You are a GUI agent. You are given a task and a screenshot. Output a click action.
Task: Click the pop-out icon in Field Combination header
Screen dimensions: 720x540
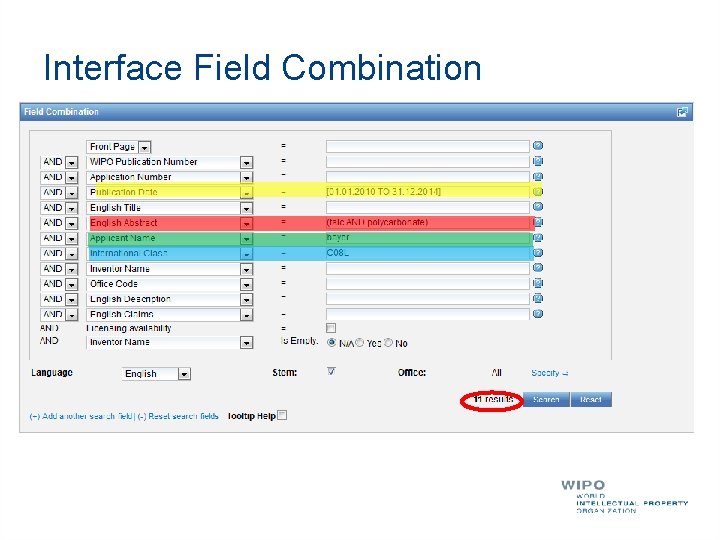(682, 112)
